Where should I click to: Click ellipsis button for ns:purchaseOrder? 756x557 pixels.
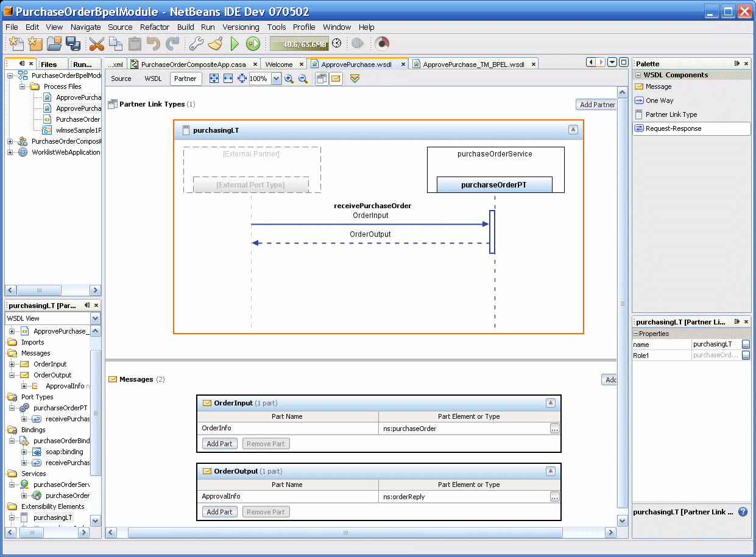554,429
